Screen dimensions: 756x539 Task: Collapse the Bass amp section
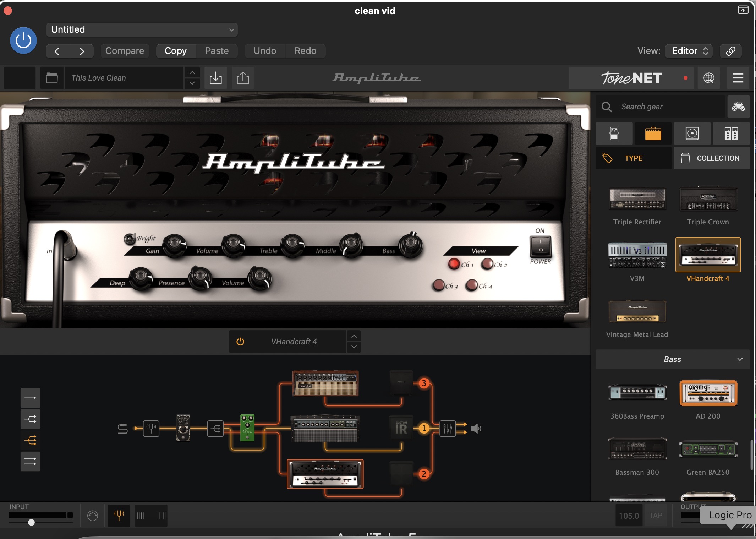pyautogui.click(x=673, y=359)
